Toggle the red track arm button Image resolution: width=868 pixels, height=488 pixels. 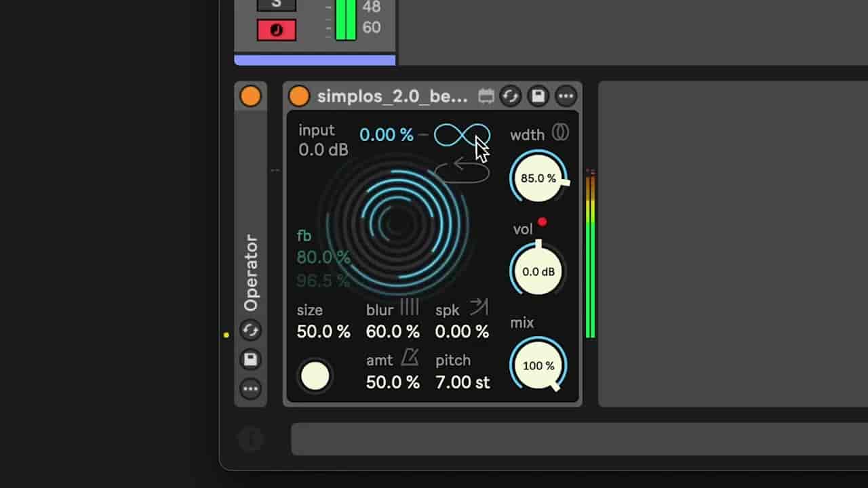pyautogui.click(x=276, y=30)
